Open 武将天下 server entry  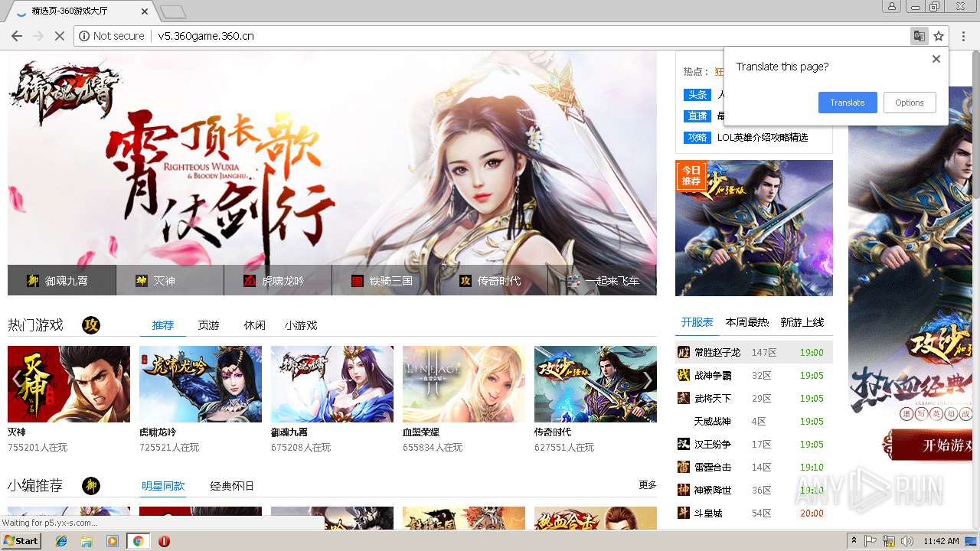coord(754,399)
